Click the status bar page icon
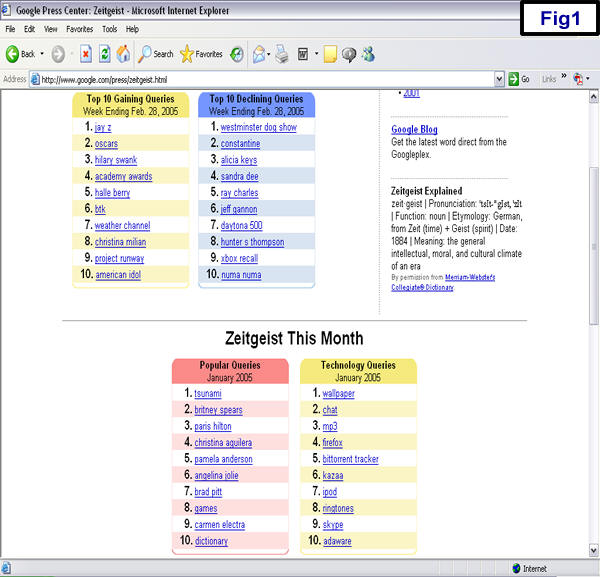The height and width of the screenshot is (577, 600). tap(7, 568)
